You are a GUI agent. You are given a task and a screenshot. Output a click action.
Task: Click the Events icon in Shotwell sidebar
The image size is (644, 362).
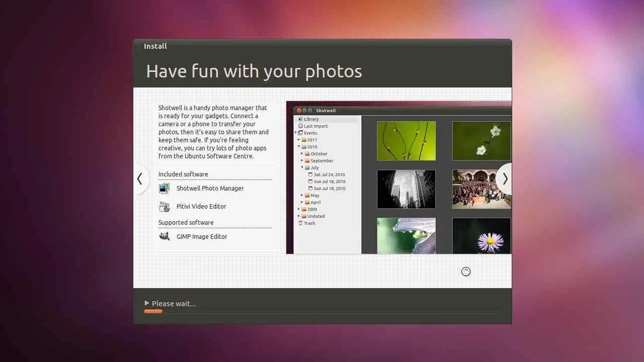(x=301, y=133)
